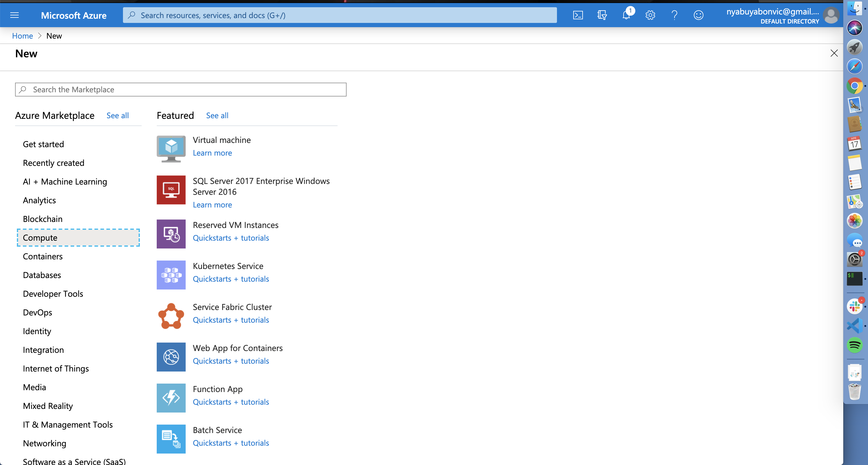
Task: Click the Function App title
Action: (218, 389)
